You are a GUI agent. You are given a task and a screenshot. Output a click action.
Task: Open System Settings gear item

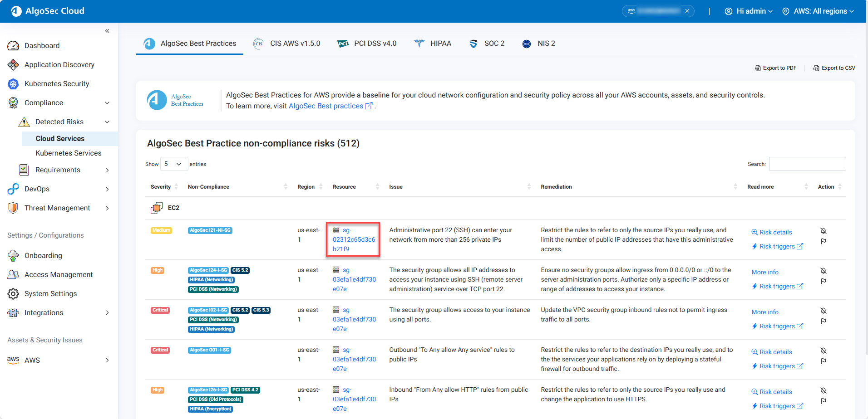coord(50,294)
